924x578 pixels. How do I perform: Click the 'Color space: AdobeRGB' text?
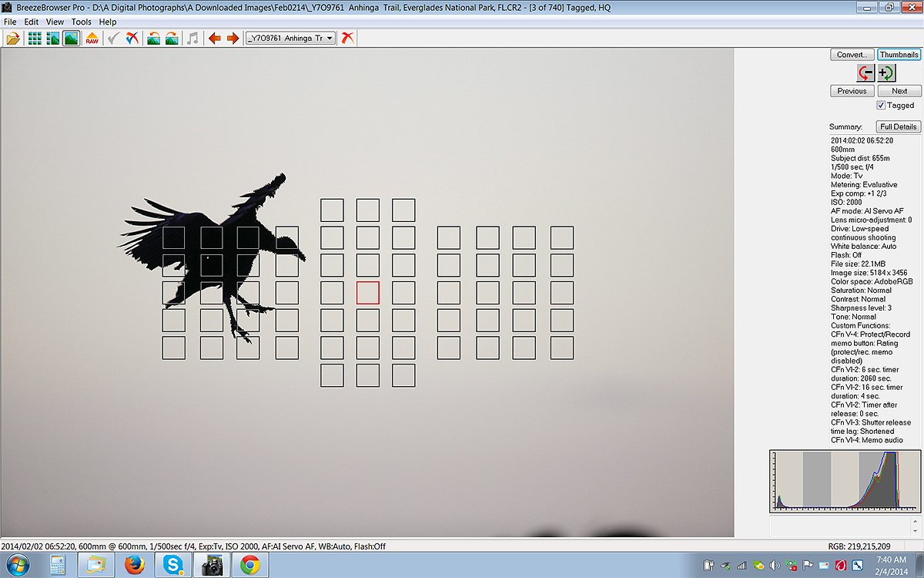(x=870, y=281)
